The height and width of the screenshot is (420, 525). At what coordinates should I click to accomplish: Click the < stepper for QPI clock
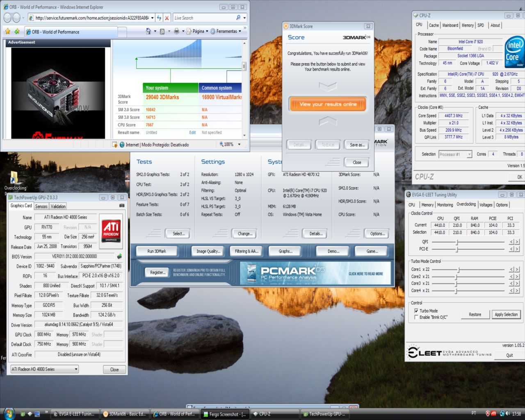(x=511, y=242)
